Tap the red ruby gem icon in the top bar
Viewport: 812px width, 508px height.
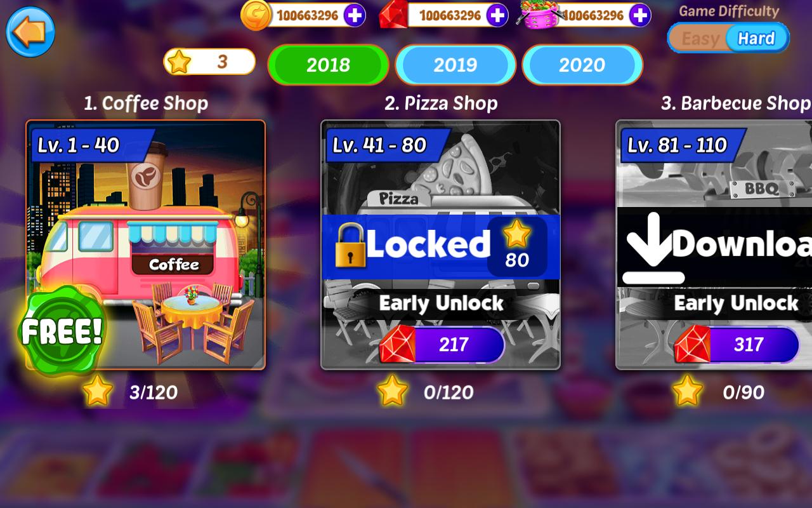coord(393,16)
